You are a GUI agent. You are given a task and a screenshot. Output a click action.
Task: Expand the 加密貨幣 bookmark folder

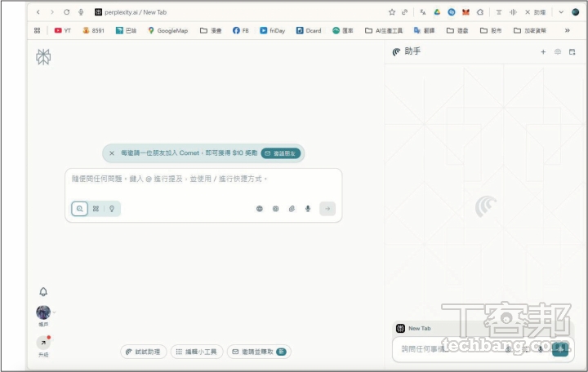click(530, 30)
